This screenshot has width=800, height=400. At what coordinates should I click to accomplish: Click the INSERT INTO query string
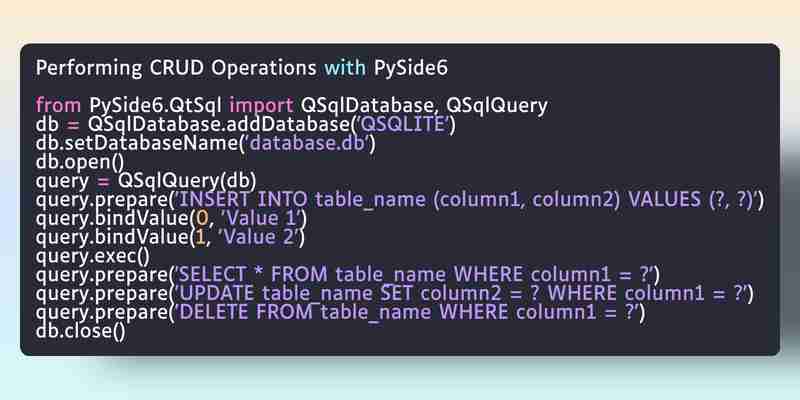(465, 200)
